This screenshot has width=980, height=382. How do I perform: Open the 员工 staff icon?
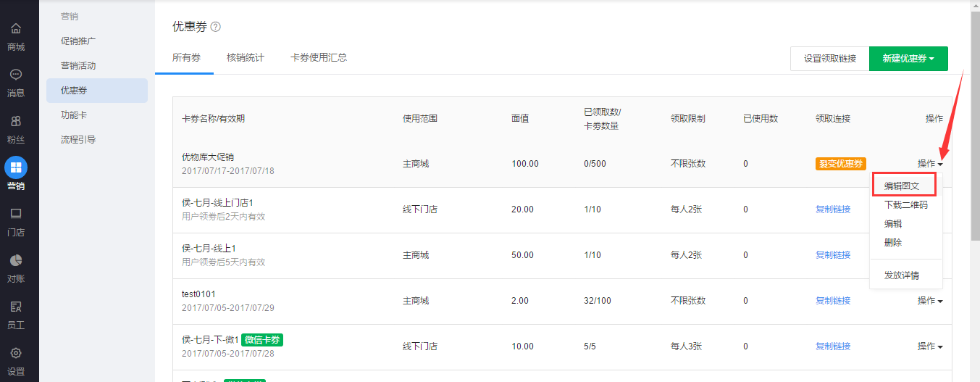pos(15,307)
